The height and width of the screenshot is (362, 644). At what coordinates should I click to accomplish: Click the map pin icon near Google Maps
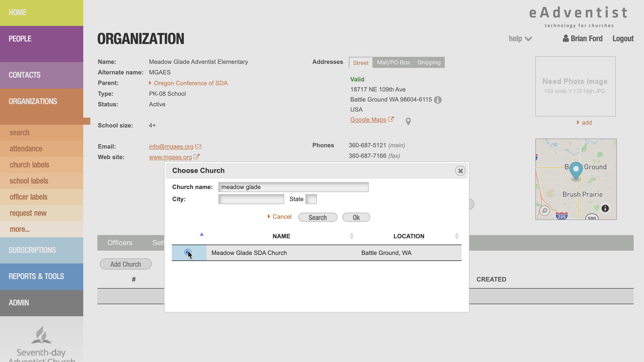[x=408, y=121]
